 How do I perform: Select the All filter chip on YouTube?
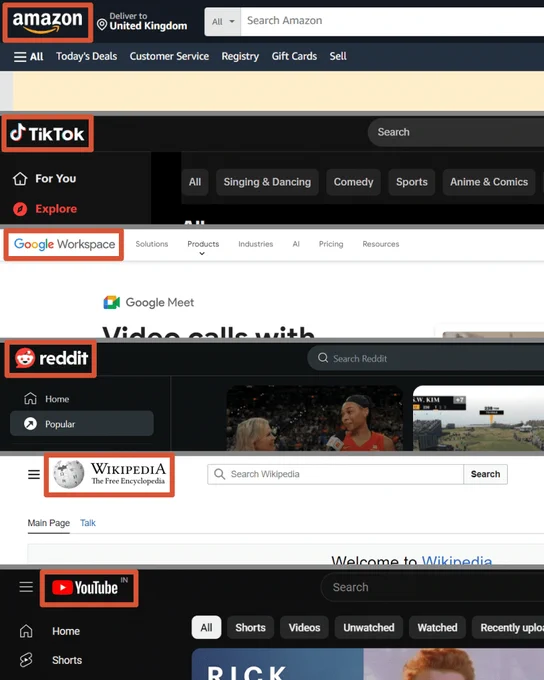(x=206, y=628)
